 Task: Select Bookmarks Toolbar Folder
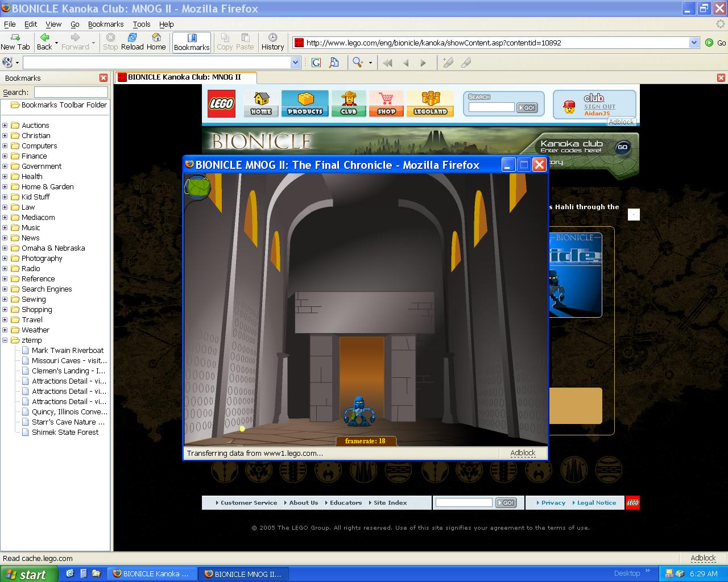tap(59, 105)
